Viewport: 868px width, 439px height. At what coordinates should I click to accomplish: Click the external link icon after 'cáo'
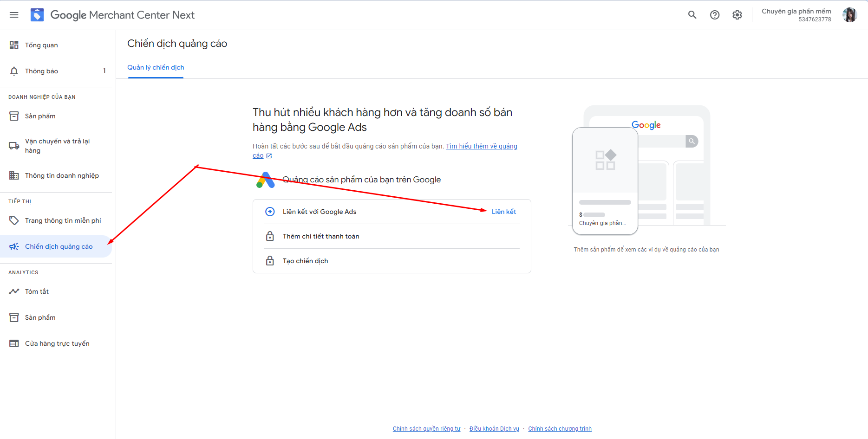pos(269,156)
